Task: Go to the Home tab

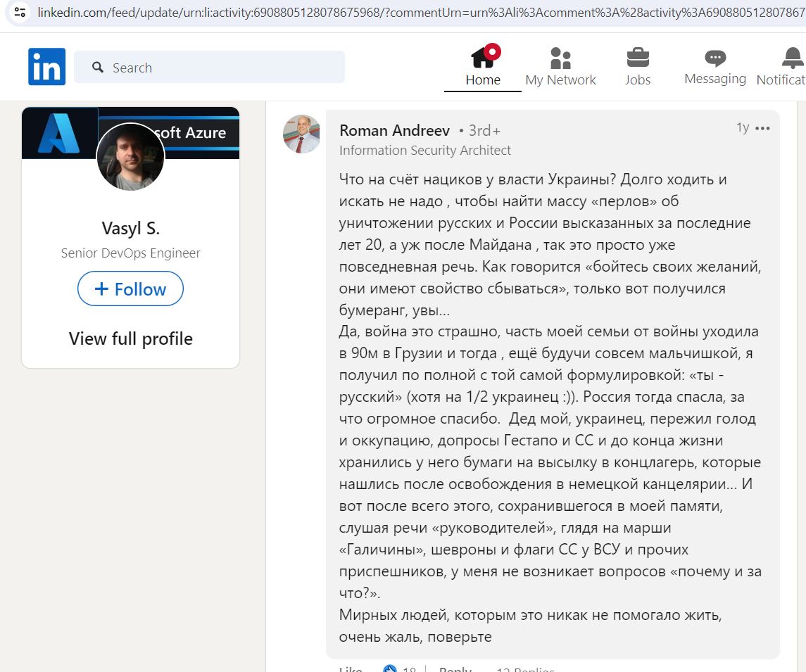Action: [x=483, y=67]
